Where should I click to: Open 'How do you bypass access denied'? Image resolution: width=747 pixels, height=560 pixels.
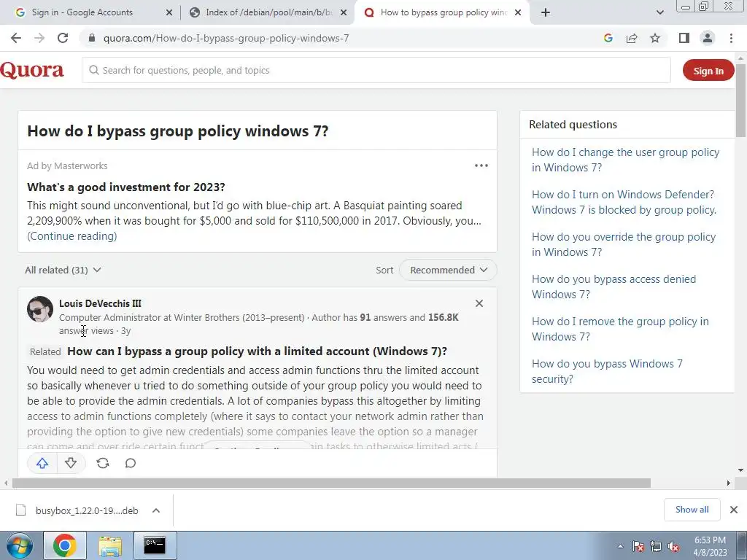(614, 287)
